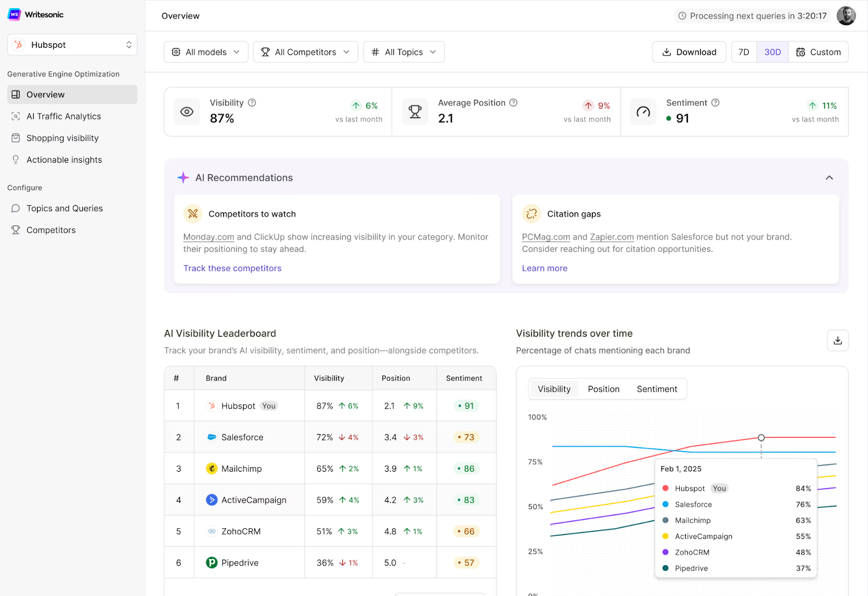
Task: View Actionable insights
Action: [x=64, y=159]
